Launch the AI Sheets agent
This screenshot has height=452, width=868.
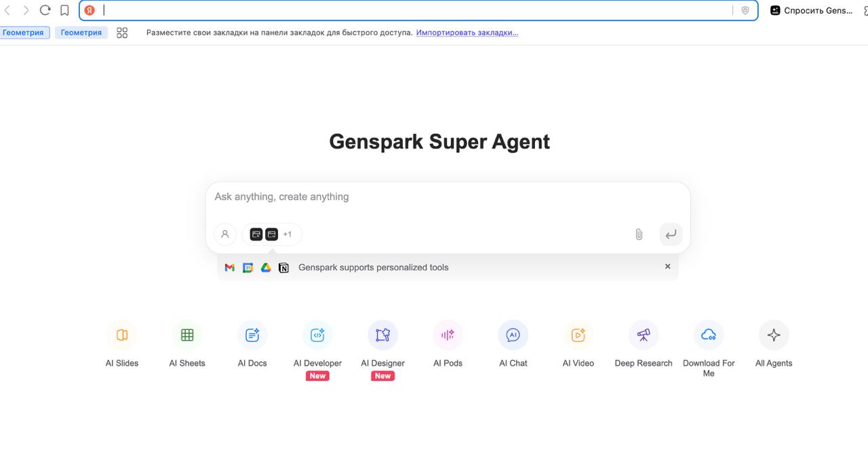187,335
